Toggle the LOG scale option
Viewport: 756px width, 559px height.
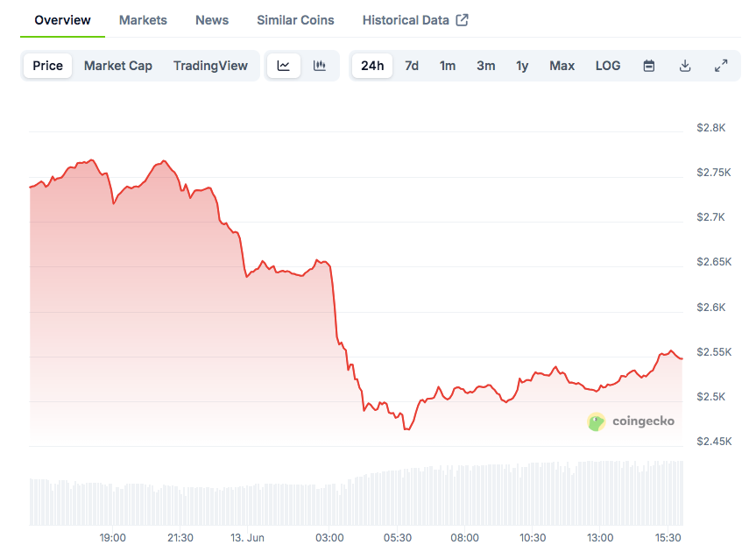[x=608, y=66]
